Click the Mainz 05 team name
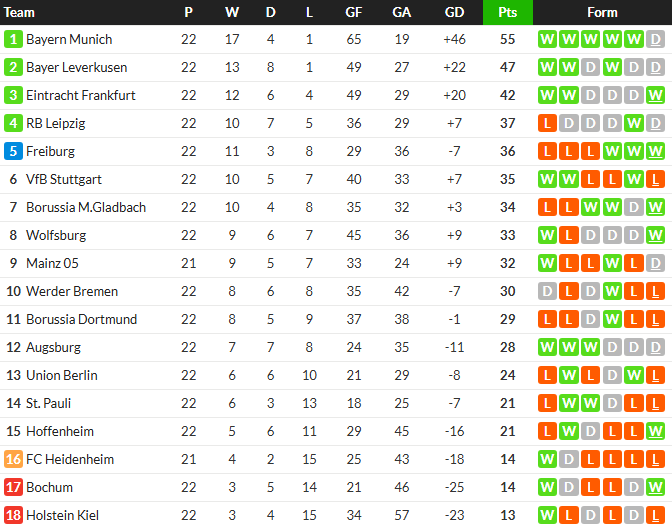 [52, 263]
